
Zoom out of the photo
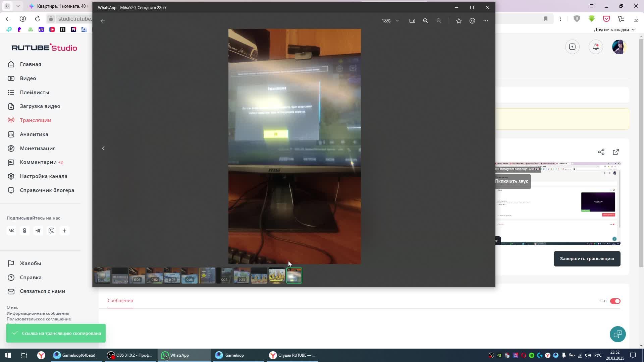click(x=439, y=21)
